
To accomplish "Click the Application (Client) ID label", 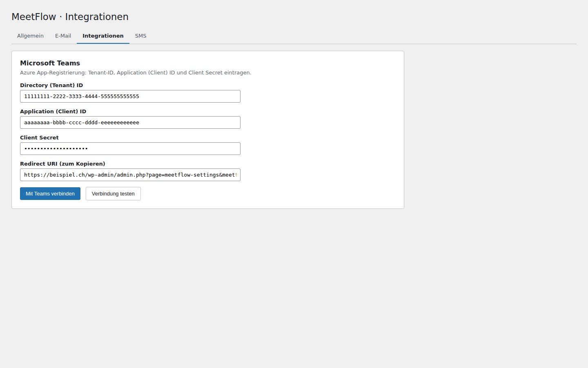I will [53, 112].
